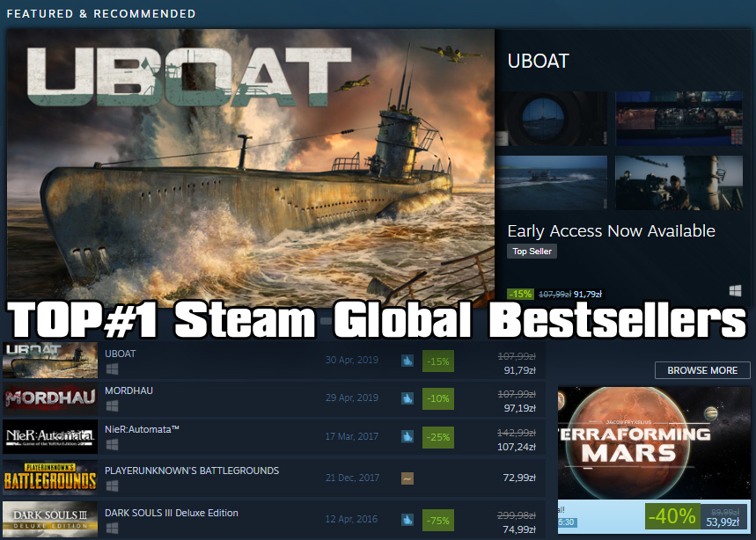Click BATTLEGROUNDS date 21 Dec, 2017
Screen dimensions: 756x540
352,478
